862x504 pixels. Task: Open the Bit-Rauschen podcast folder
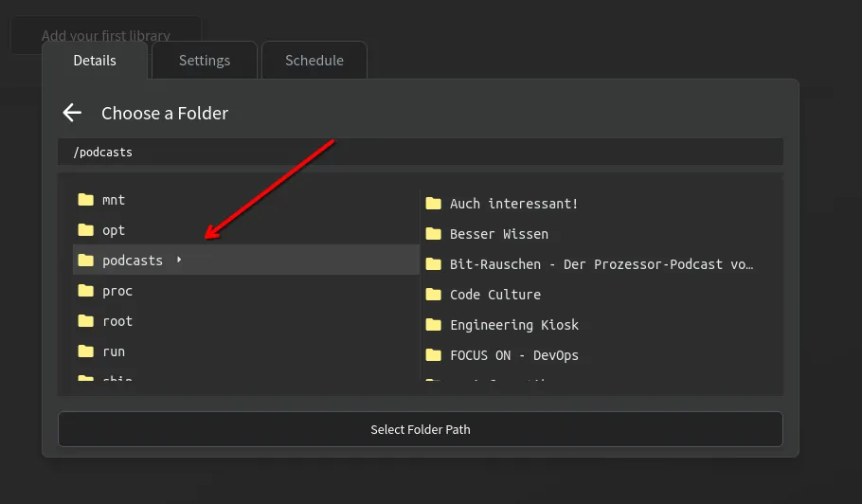pos(601,264)
